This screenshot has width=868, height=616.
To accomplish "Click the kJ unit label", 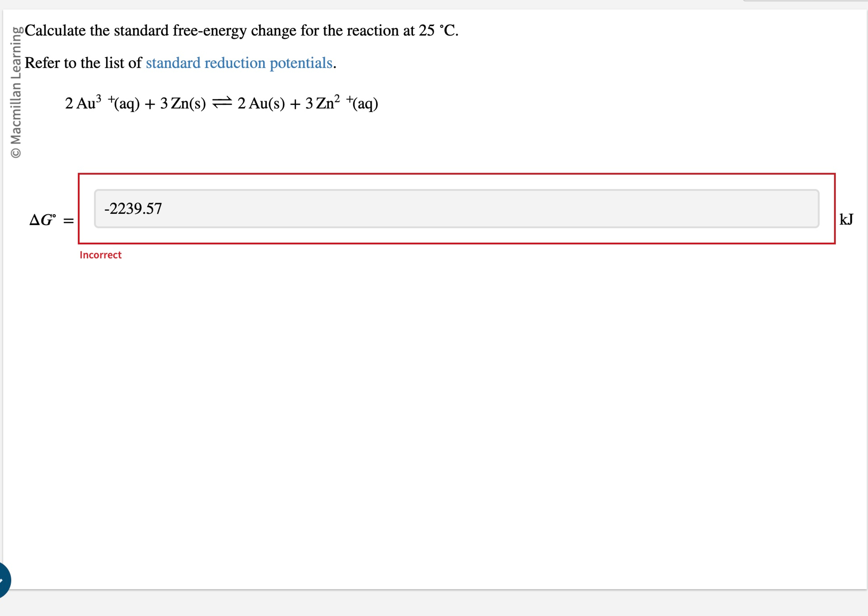I will click(x=844, y=219).
